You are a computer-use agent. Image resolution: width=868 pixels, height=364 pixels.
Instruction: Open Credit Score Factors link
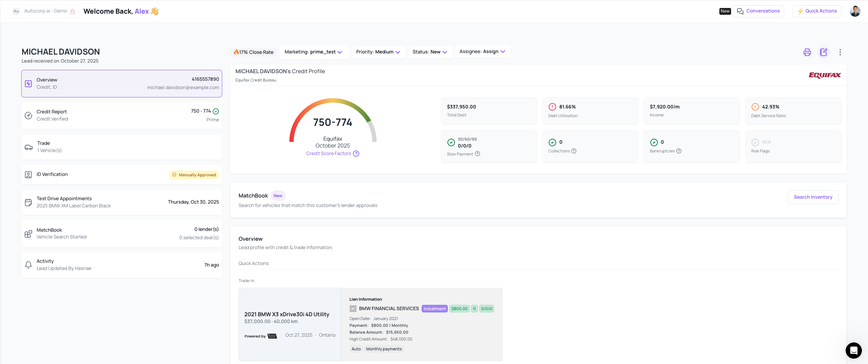328,154
